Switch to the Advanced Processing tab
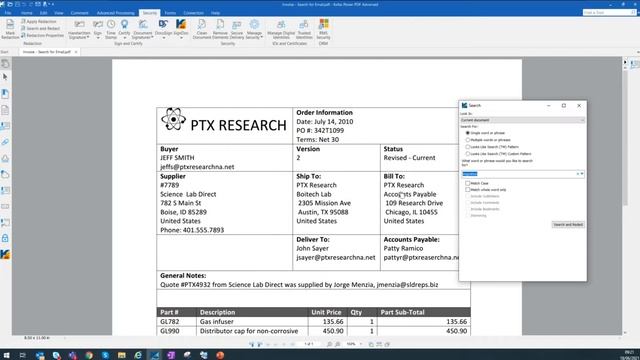Image resolution: width=640 pixels, height=360 pixels. (x=116, y=13)
